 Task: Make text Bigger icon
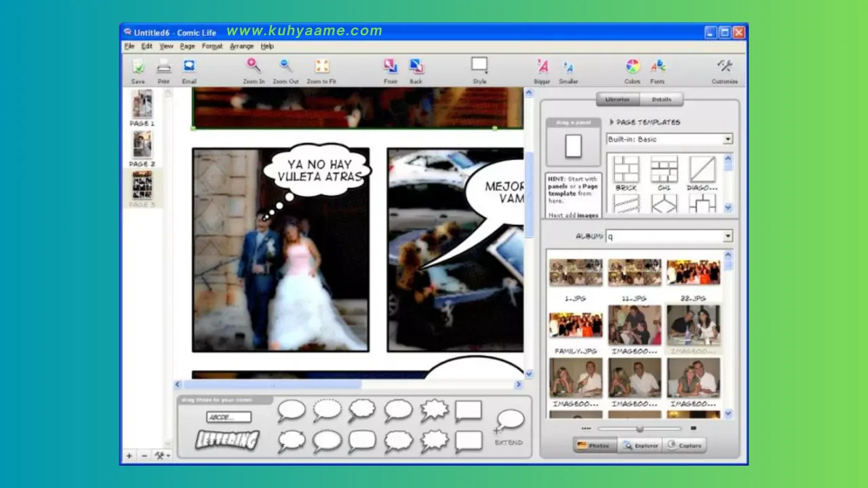click(x=542, y=66)
